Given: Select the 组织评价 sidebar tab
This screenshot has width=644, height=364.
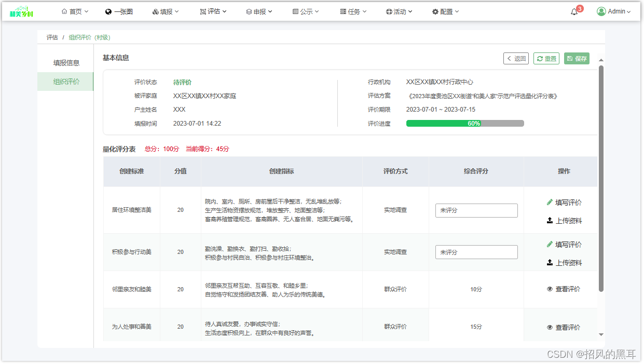Looking at the screenshot, I should click(x=66, y=82).
